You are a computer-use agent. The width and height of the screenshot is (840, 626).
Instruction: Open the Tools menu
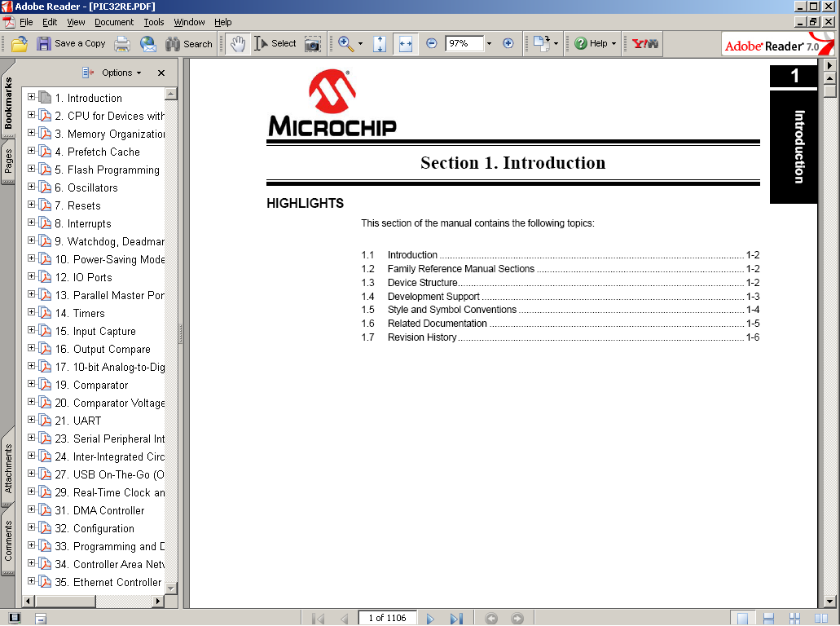coord(154,22)
